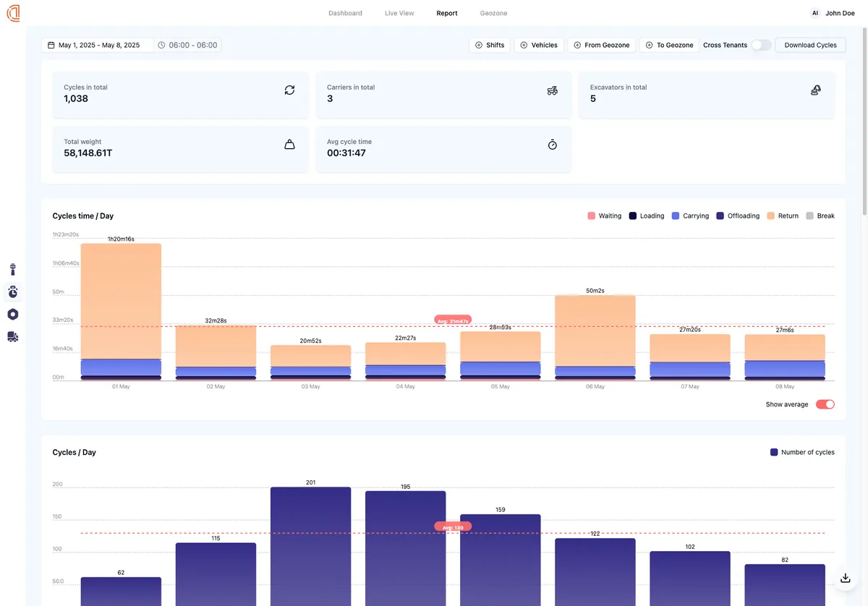Screen dimensions: 868x606
Task: Open the To Geozone filter
Action: (x=668, y=44)
